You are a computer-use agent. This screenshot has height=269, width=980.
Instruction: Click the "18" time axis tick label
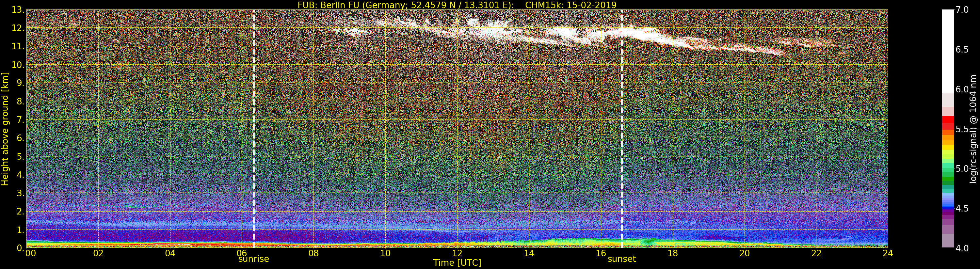point(673,253)
